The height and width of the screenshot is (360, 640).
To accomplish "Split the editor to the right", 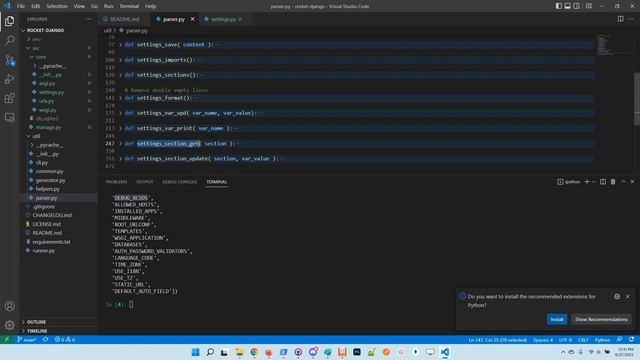I will click(x=620, y=19).
